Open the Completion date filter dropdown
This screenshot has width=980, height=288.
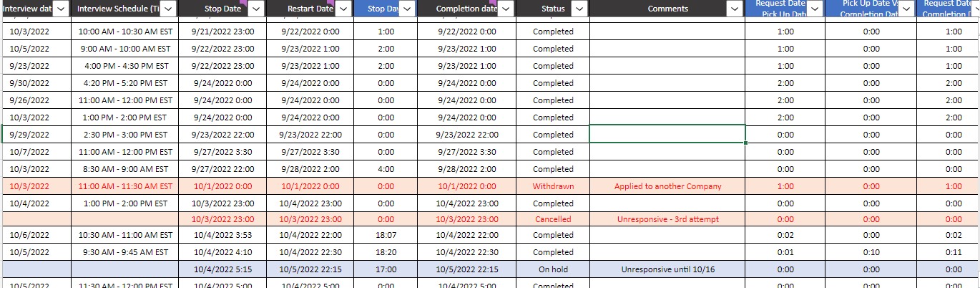pyautogui.click(x=506, y=9)
